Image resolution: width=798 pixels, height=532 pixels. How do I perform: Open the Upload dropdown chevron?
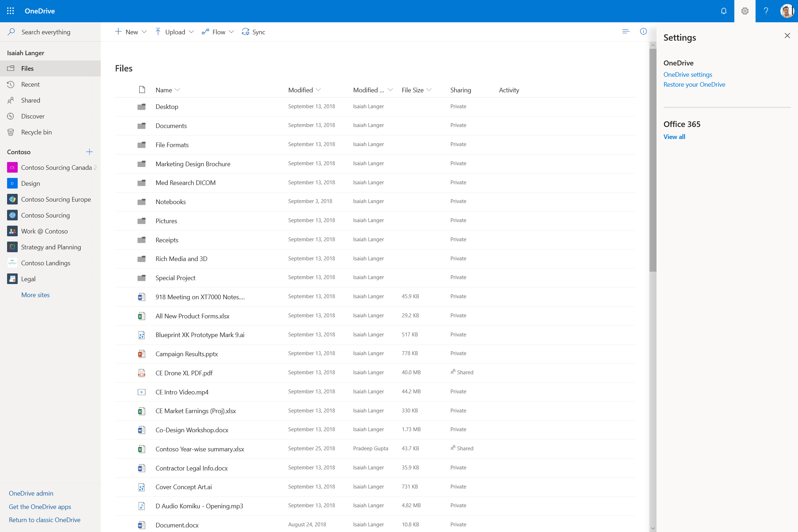point(191,32)
